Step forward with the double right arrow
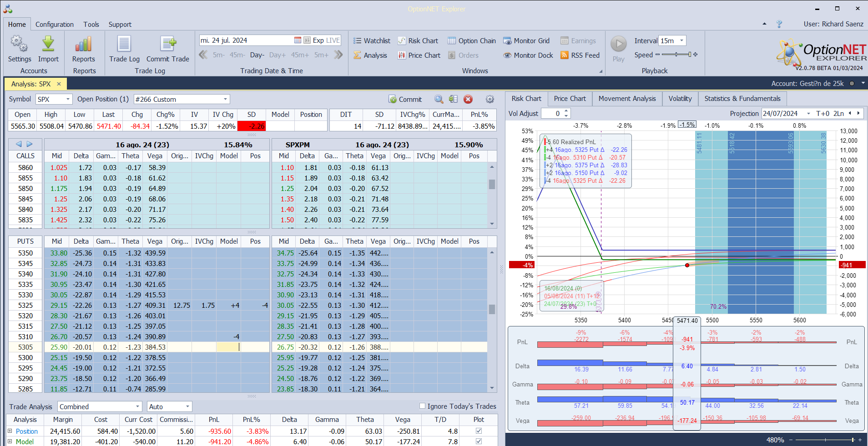The width and height of the screenshot is (868, 446). tap(338, 55)
